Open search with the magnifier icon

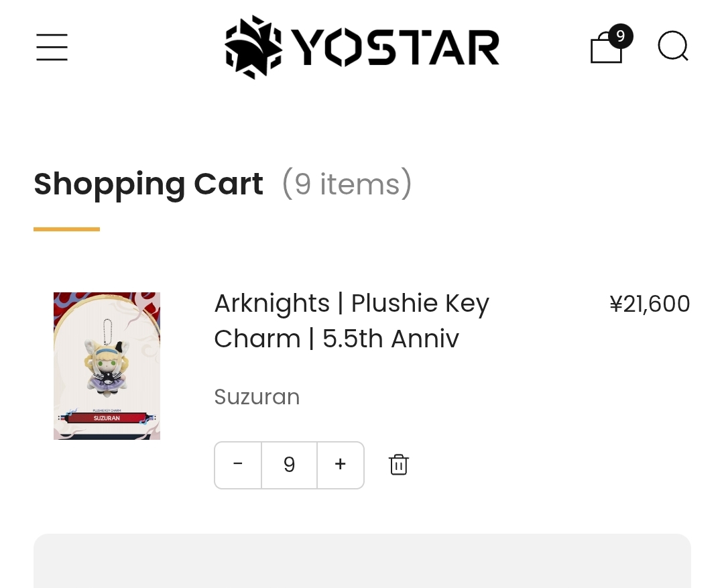click(x=672, y=47)
